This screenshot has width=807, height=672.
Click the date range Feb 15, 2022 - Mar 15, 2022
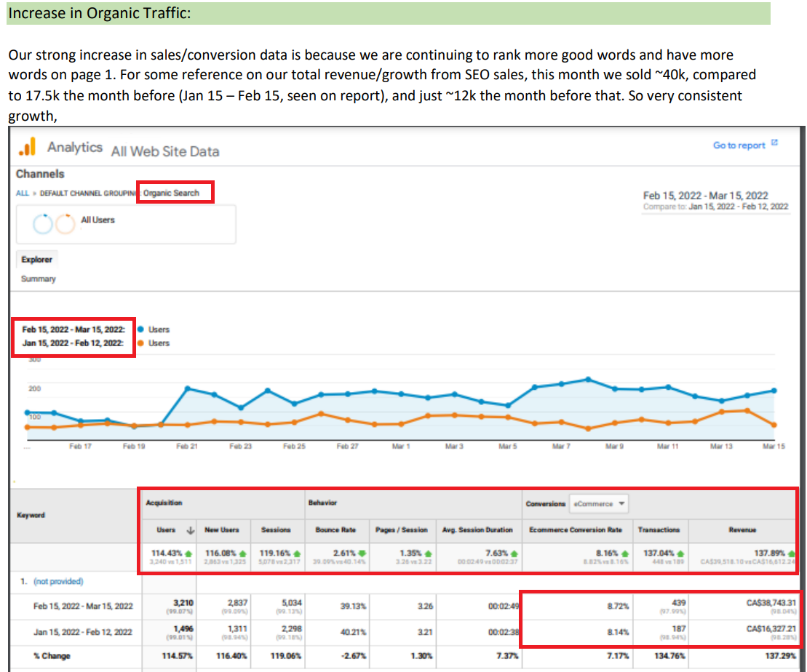coord(705,195)
